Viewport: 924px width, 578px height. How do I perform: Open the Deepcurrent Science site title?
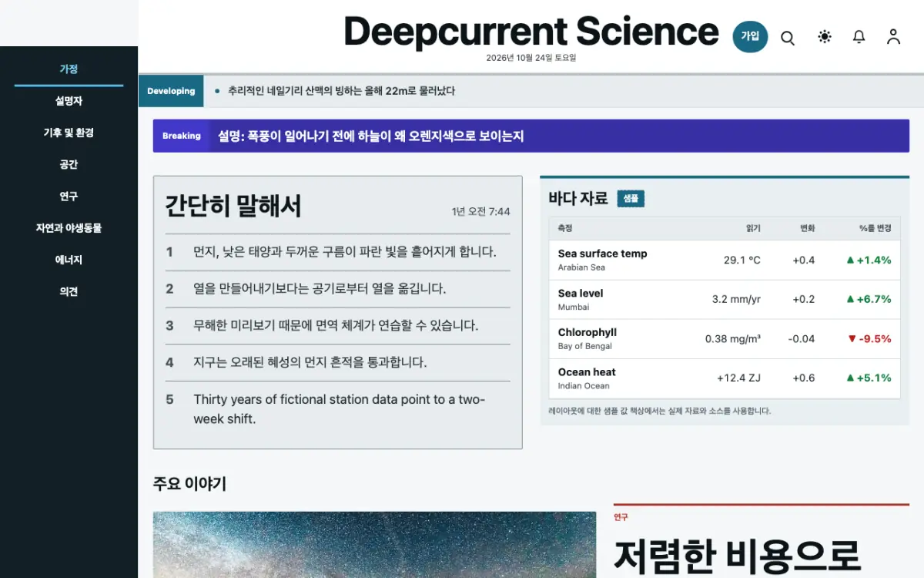(531, 32)
